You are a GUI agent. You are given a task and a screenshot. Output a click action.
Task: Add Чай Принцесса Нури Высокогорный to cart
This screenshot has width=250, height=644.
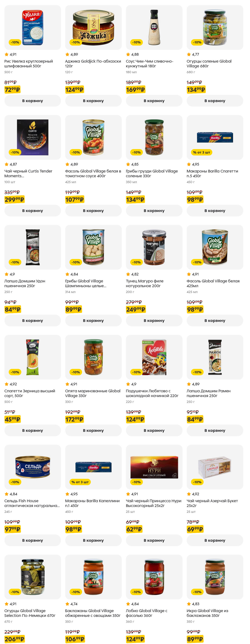click(154, 540)
